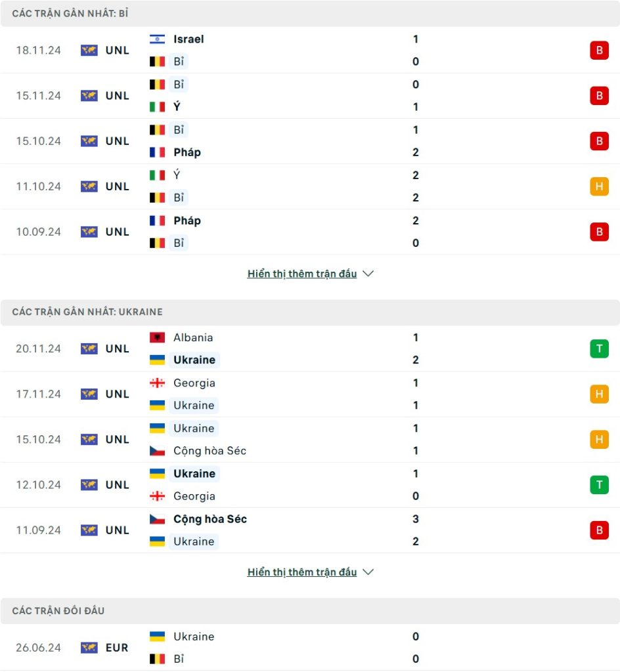
Task: Click the red B badge for 11.09.24 match
Action: coord(599,530)
